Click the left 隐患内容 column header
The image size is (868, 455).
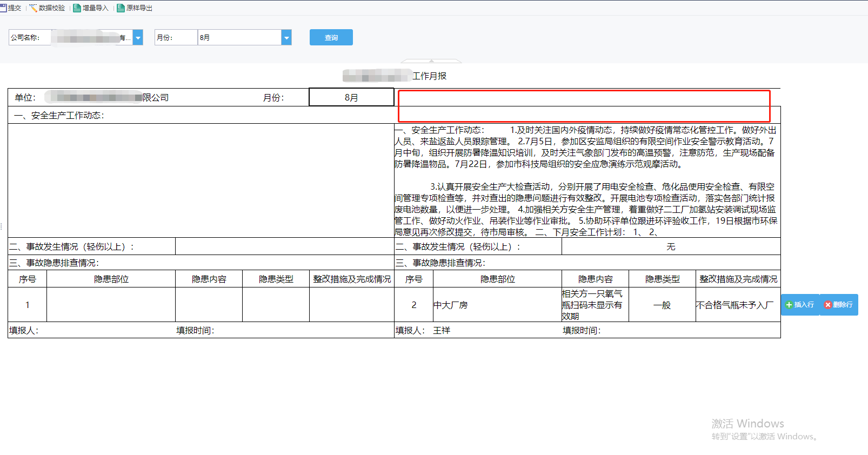tap(209, 279)
